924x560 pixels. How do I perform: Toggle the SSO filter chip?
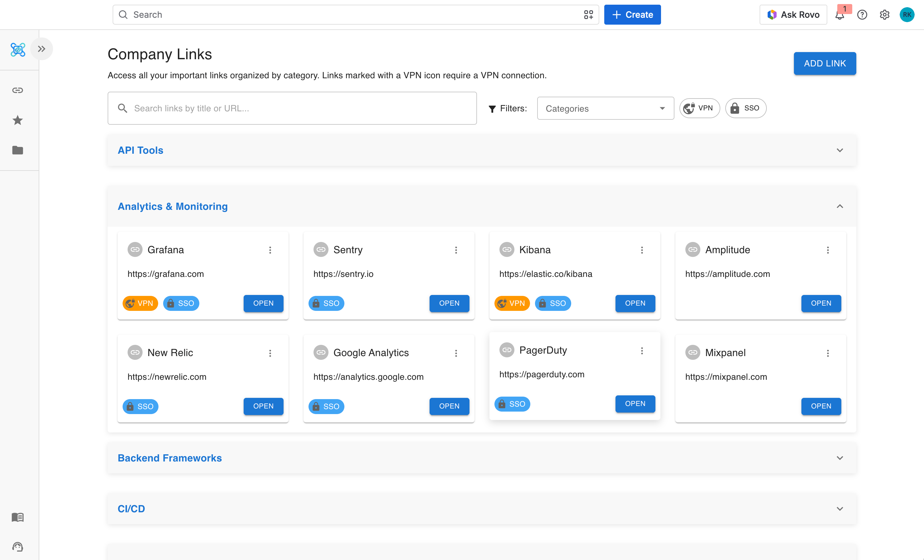[746, 108]
